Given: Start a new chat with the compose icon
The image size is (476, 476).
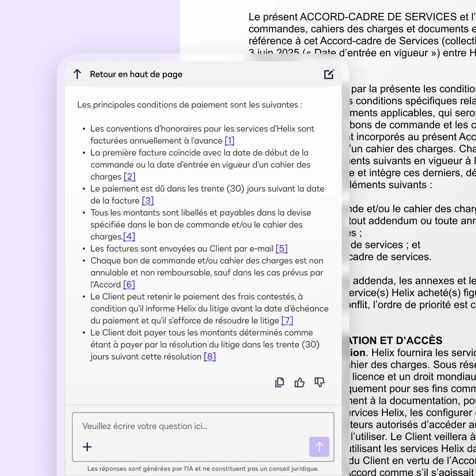Looking at the screenshot, I should (329, 74).
